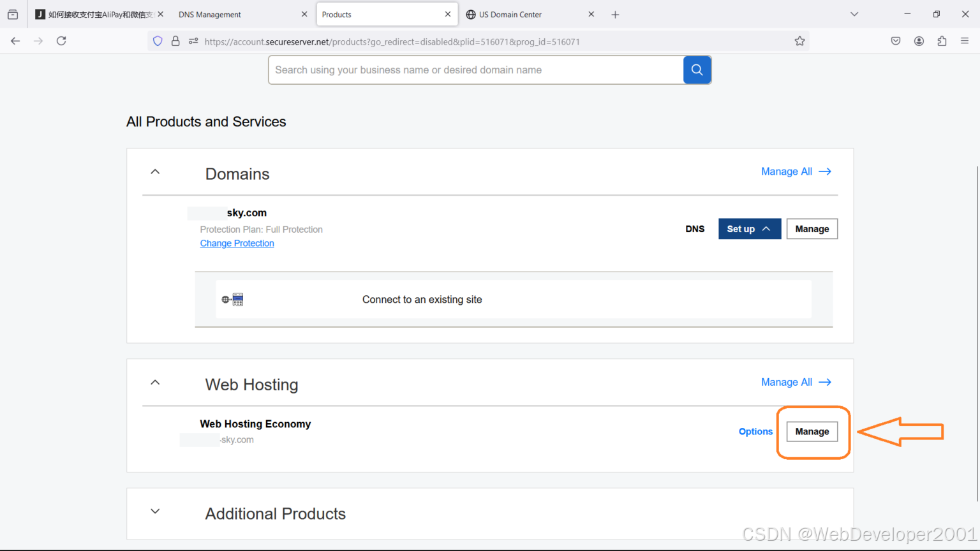Switch to the DNS Management tab
The height and width of the screenshot is (551, 980).
coord(243,14)
